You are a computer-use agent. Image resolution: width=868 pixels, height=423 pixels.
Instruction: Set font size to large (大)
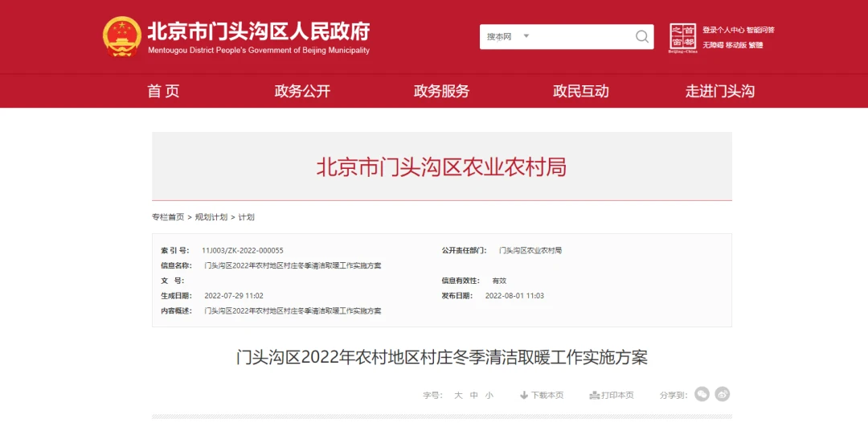pos(458,395)
